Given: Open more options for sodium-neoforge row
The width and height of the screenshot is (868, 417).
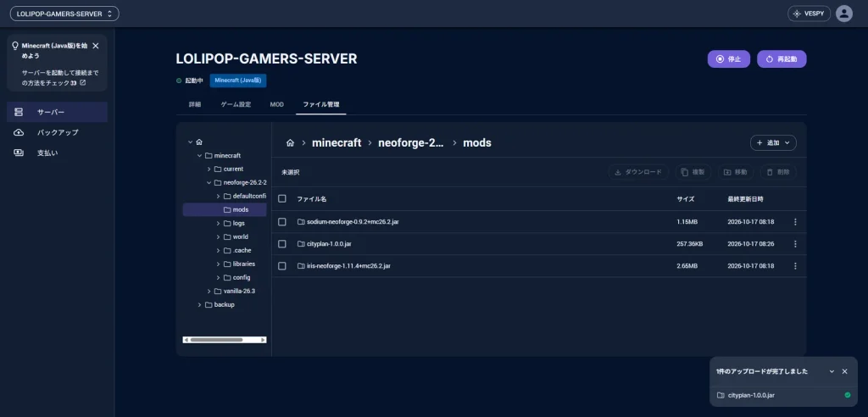Looking at the screenshot, I should [795, 221].
